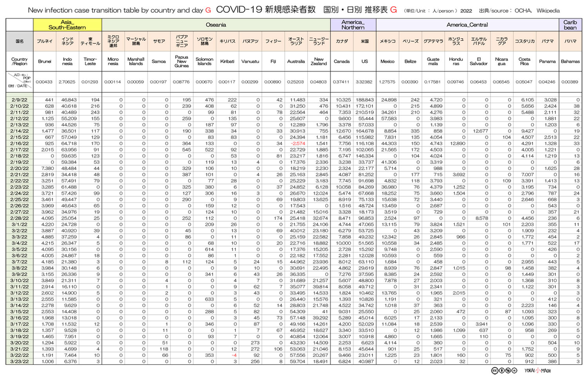588x378 pixels.
Task: Click the Indonesia value 46,843 on 2/9/22
Action: [x=70, y=100]
